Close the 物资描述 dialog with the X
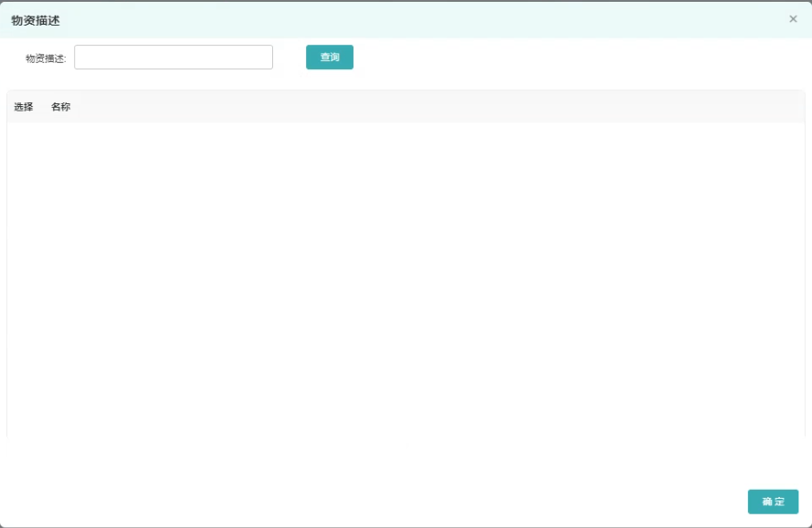This screenshot has width=812, height=528. point(793,19)
